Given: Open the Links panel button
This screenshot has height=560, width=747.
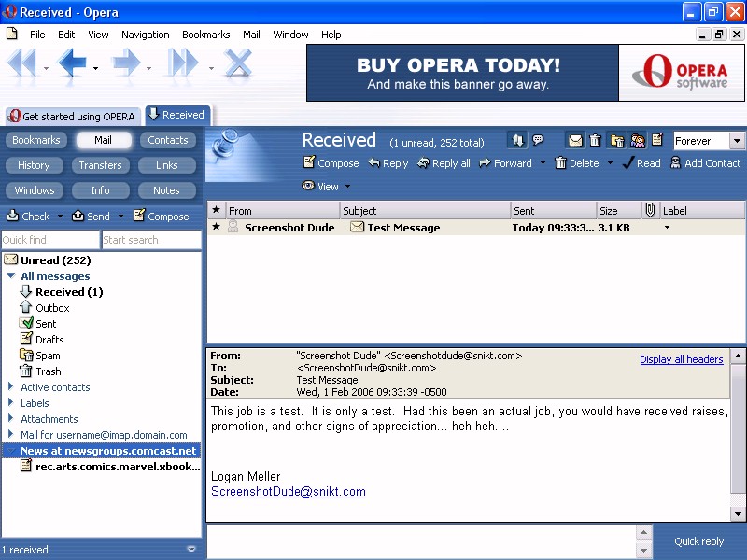Looking at the screenshot, I should 166,165.
